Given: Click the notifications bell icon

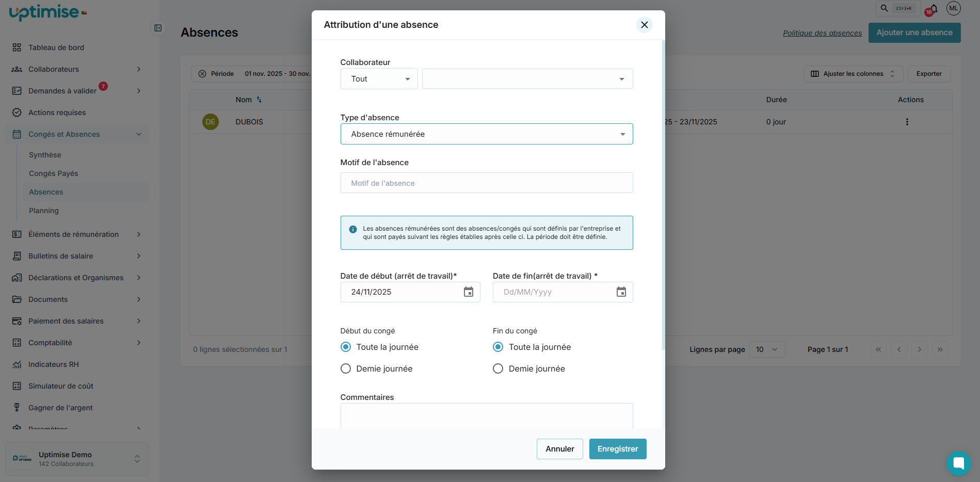Looking at the screenshot, I should [x=934, y=9].
